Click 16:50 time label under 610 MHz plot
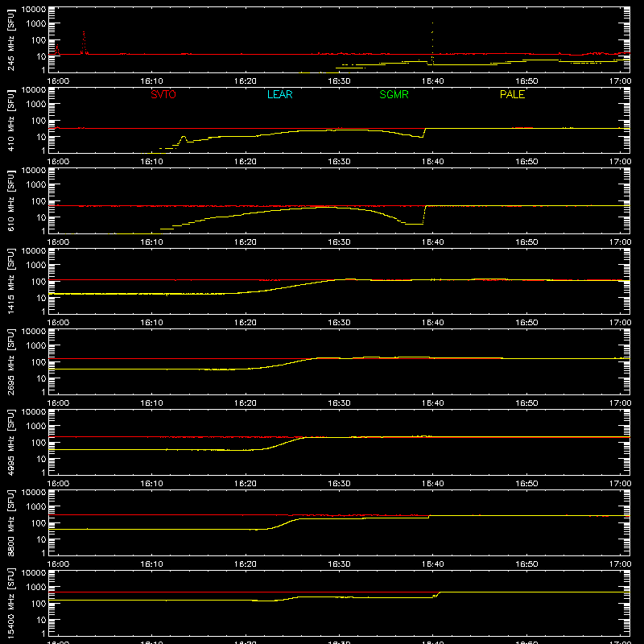644x644 pixels. [x=526, y=242]
